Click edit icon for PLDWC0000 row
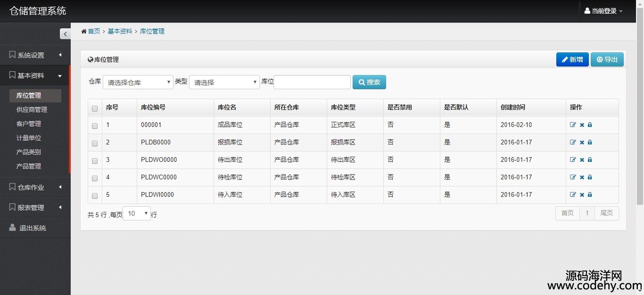644x295 pixels. point(573,177)
